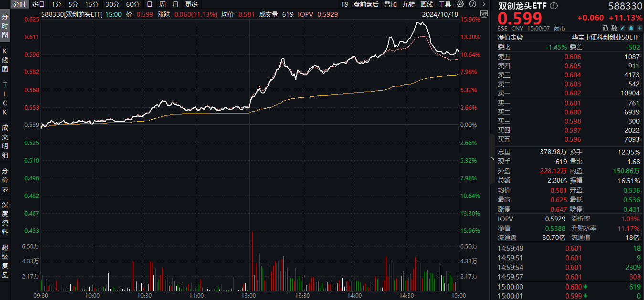The height and width of the screenshot is (300, 644).
Task: Click the help question-mark icon
Action: (x=473, y=4)
